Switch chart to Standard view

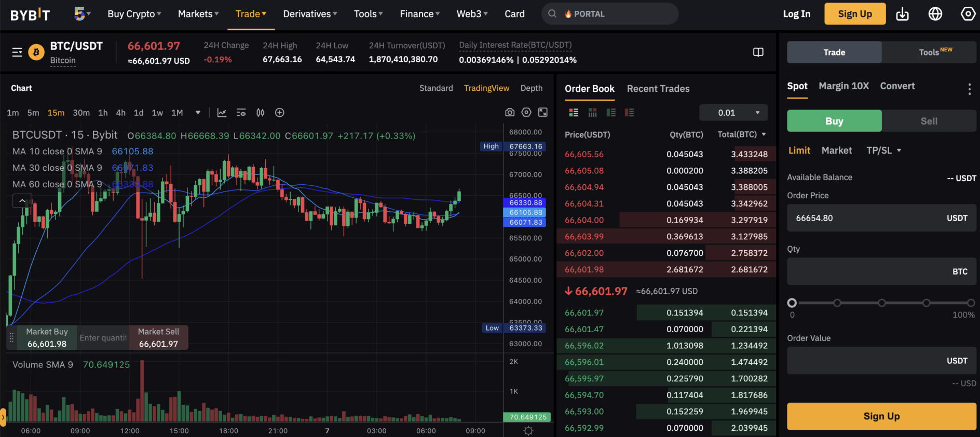[x=436, y=88]
